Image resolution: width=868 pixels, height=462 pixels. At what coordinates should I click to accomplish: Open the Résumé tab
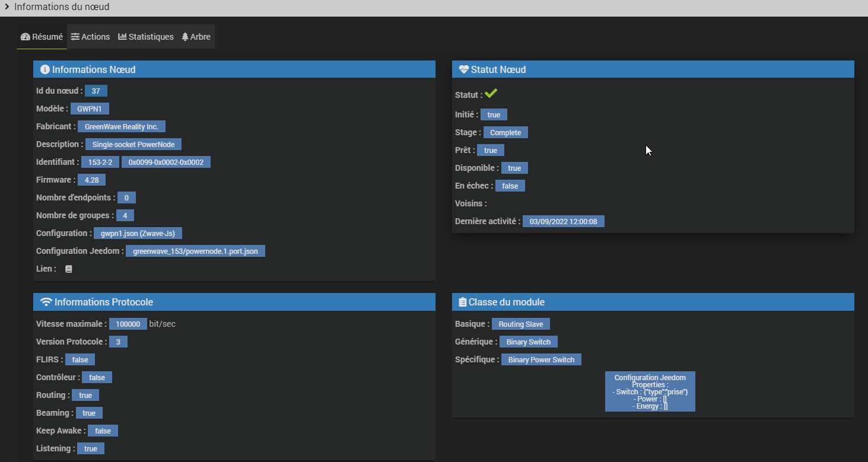click(42, 37)
